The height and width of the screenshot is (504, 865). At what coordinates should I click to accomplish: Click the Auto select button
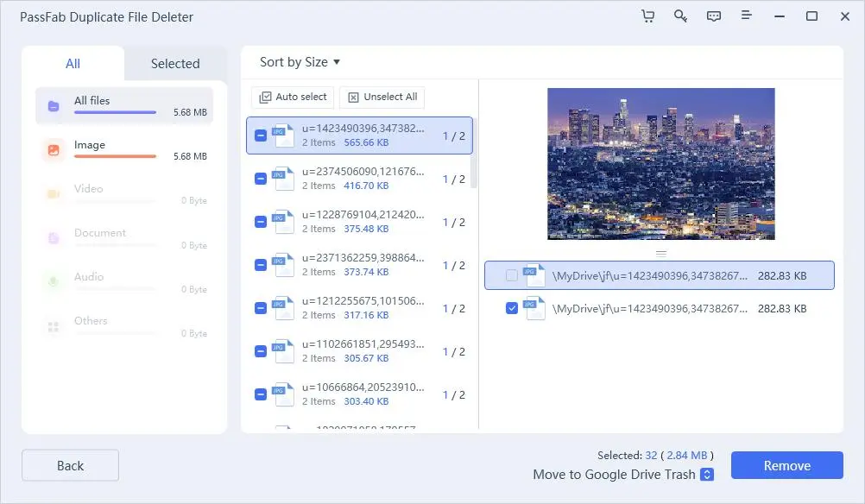tap(293, 97)
